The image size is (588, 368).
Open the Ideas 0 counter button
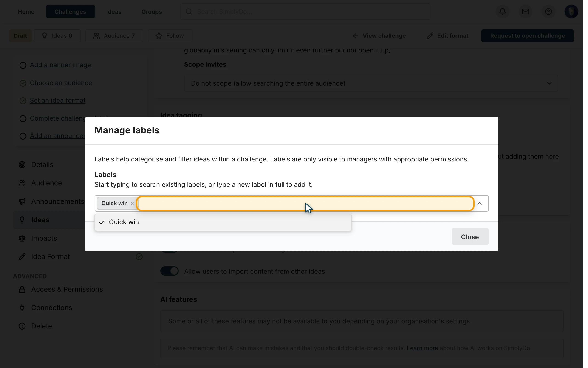coord(57,36)
